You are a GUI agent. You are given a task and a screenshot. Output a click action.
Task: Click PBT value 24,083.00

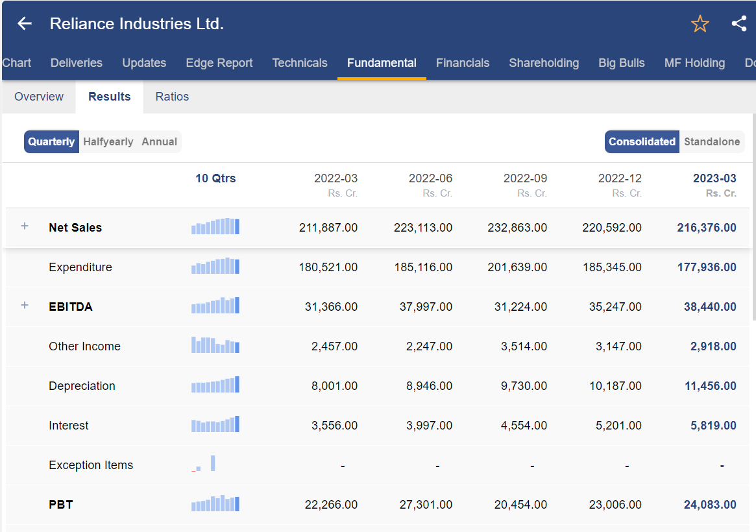710,505
